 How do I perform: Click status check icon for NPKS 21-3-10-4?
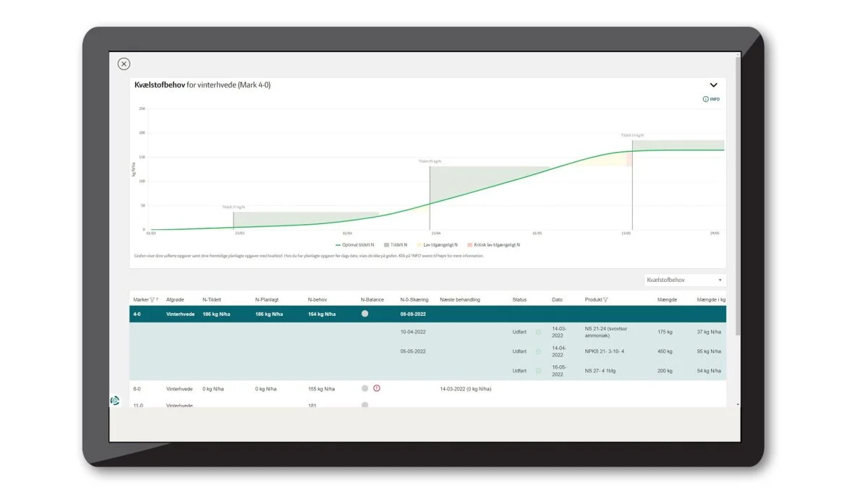[538, 351]
